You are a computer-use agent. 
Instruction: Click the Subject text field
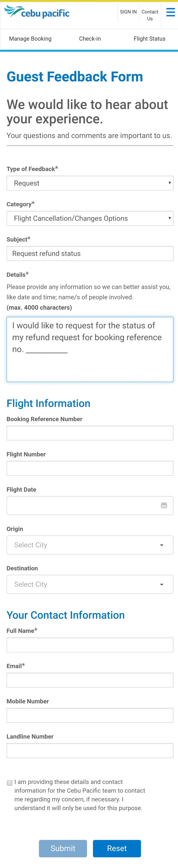tap(89, 253)
